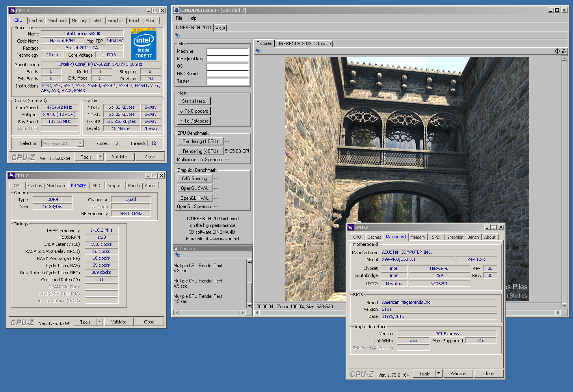Run the Rendering (1 CPU) benchmark
This screenshot has width=573, height=392.
[x=200, y=141]
